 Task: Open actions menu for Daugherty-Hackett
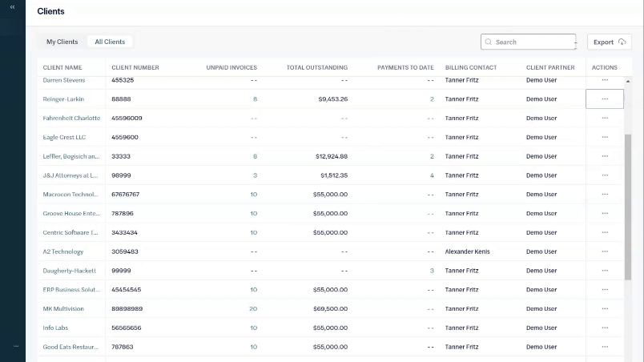[x=605, y=271]
